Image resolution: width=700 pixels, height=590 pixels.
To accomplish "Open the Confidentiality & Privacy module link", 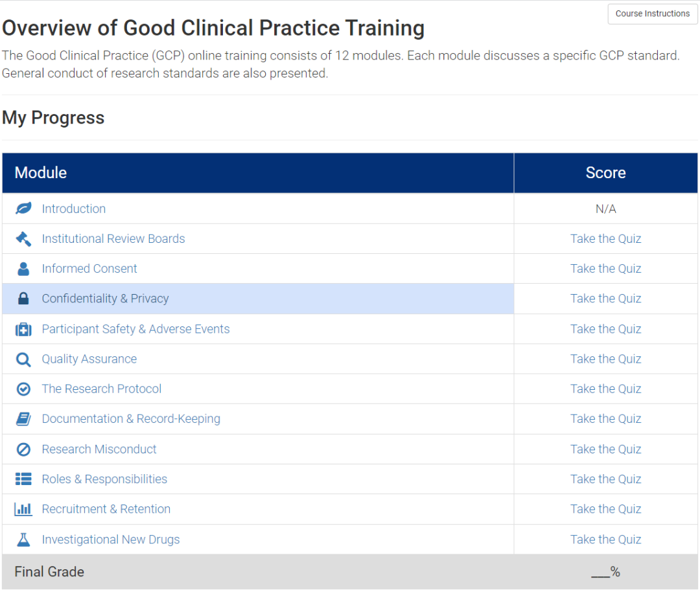I will [105, 299].
